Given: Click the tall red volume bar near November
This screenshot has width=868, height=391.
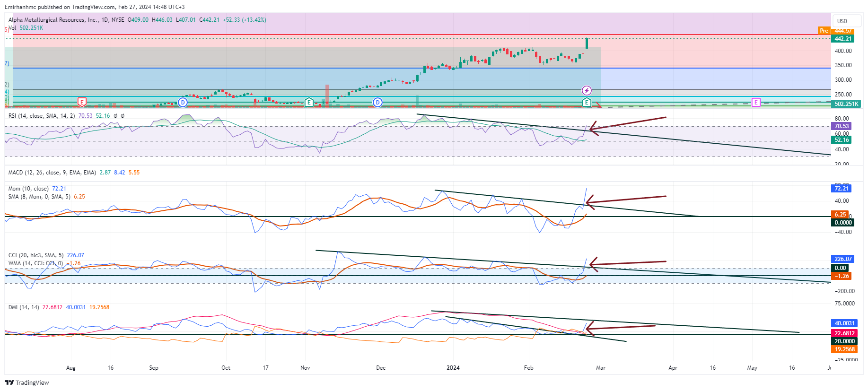Looking at the screenshot, I should (327, 96).
